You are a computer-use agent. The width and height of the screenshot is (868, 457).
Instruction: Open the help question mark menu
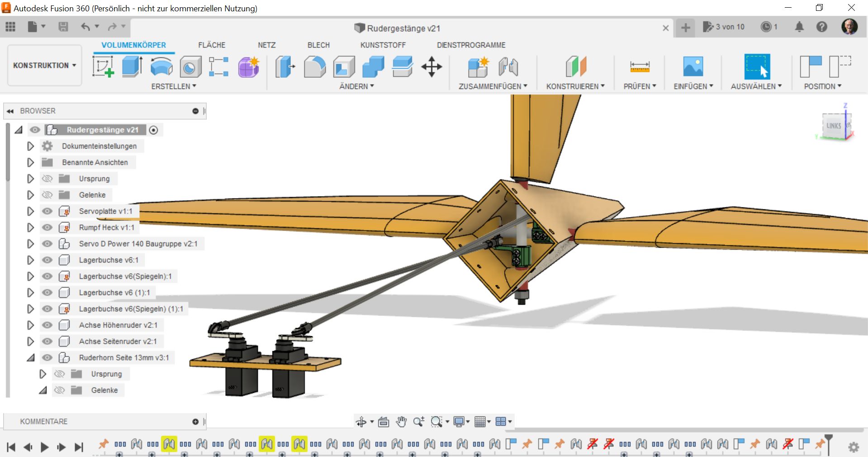pos(822,27)
